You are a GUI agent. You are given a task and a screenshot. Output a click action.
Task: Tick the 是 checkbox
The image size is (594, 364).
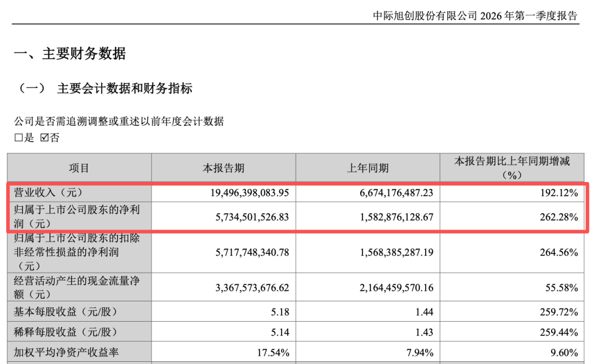pos(19,137)
